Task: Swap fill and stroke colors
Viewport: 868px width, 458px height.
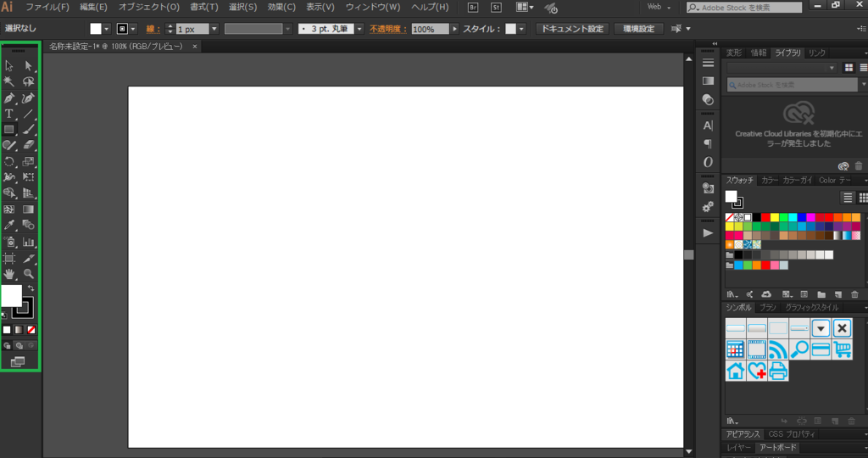Action: [x=31, y=288]
